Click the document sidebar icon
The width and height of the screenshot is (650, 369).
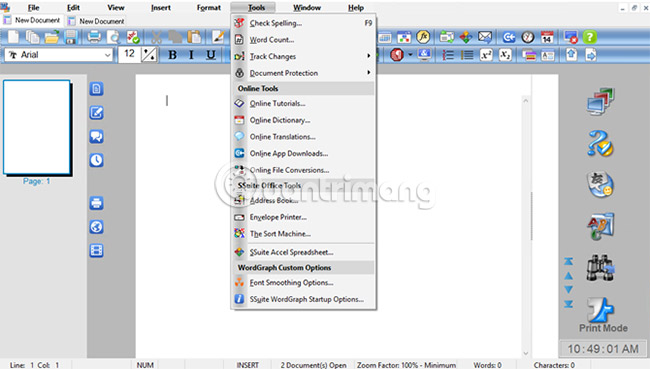tap(96, 89)
